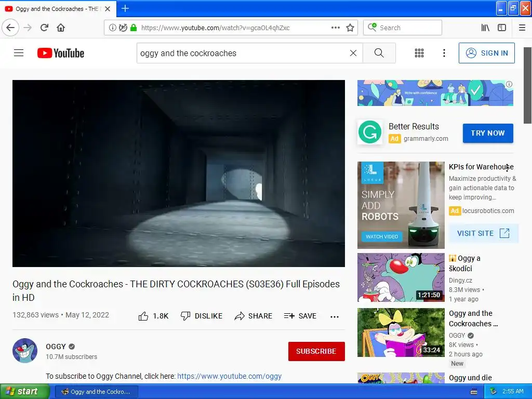Click the Grammarly logo icon
The width and height of the screenshot is (532, 399).
click(x=370, y=132)
